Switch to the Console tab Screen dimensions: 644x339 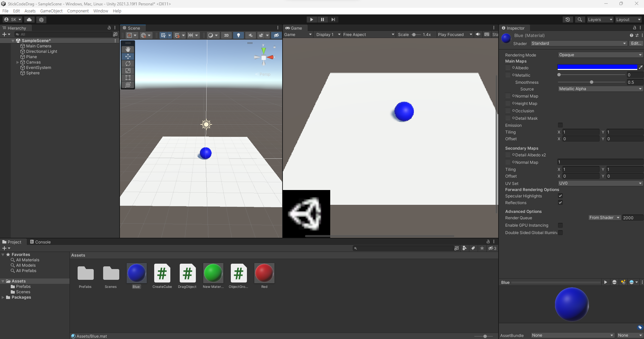40,242
